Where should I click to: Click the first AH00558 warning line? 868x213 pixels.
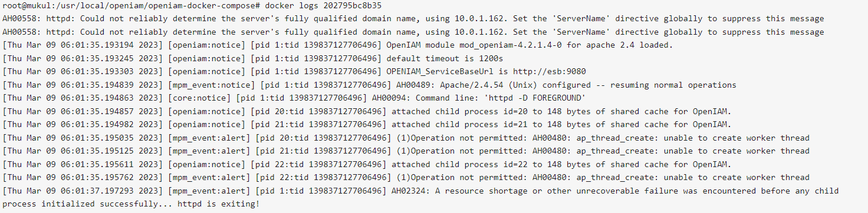click(x=413, y=18)
